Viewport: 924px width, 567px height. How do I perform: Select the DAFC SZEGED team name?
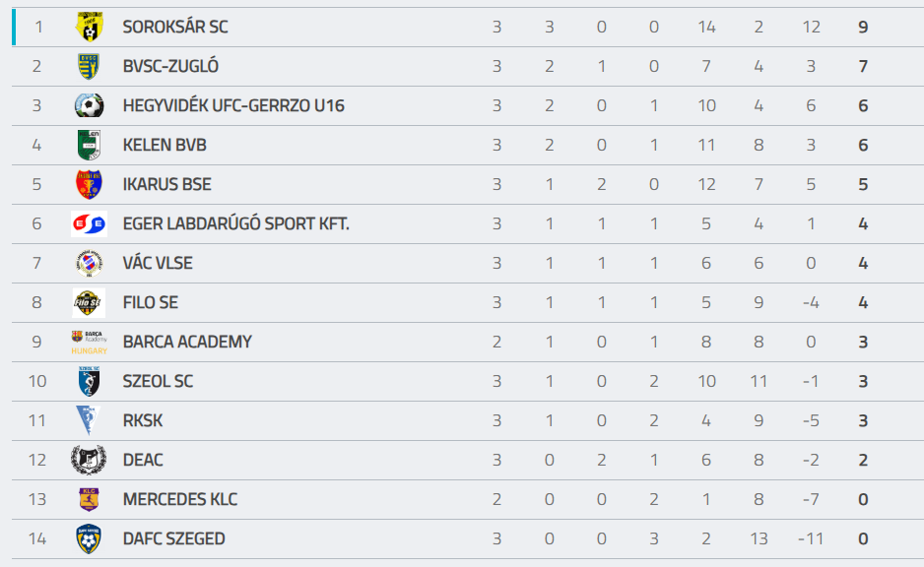click(x=173, y=538)
